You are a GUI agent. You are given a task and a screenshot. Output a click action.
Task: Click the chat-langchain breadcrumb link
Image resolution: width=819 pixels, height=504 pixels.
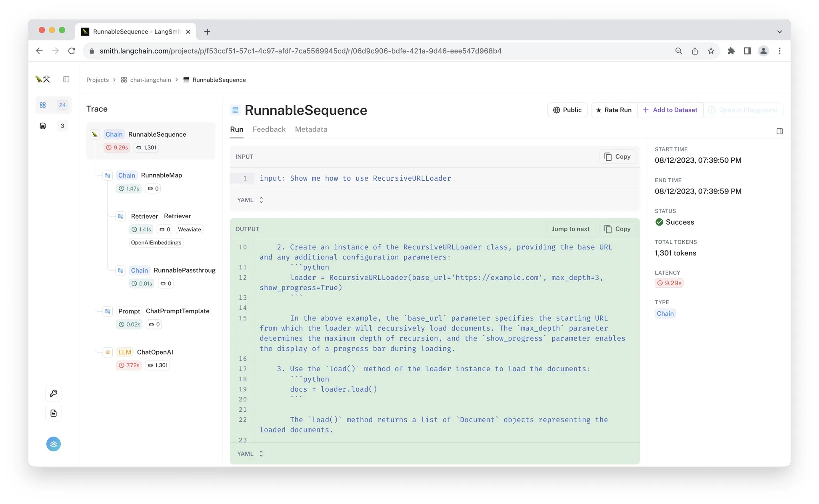click(x=146, y=80)
